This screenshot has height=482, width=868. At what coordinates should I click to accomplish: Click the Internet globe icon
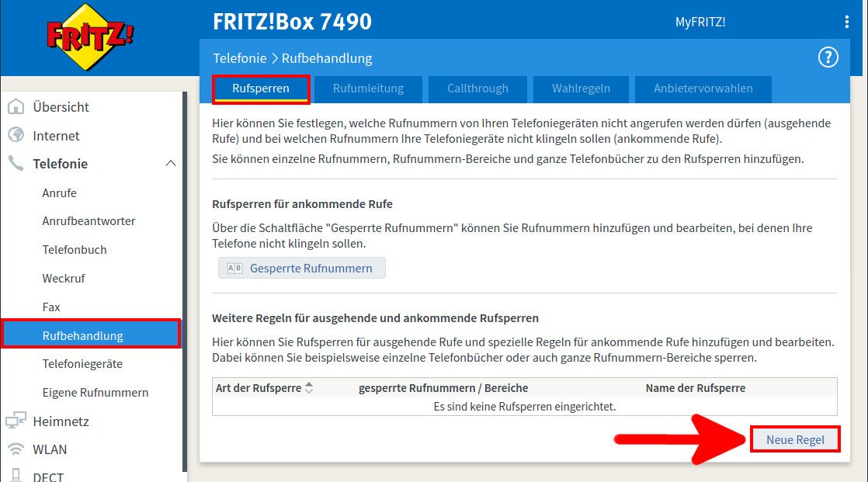pos(16,134)
